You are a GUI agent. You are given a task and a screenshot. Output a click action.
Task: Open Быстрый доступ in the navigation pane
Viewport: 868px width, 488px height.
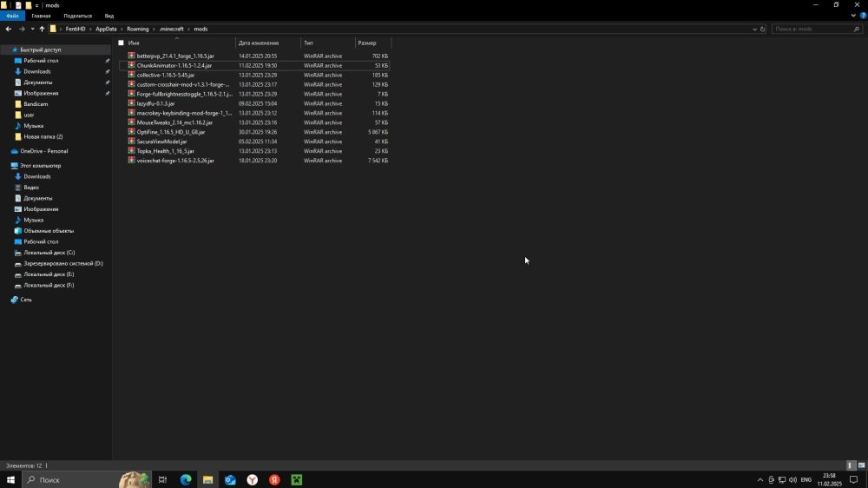(41, 49)
